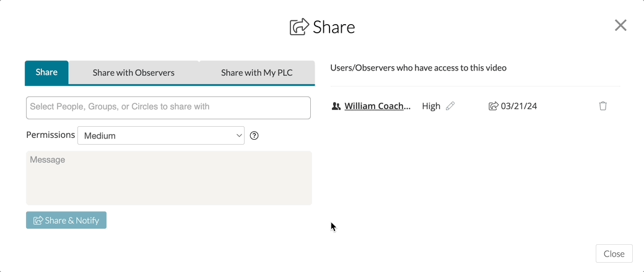Click inside the Message text area
Viewport: 644px width, 272px height.
pos(168,178)
